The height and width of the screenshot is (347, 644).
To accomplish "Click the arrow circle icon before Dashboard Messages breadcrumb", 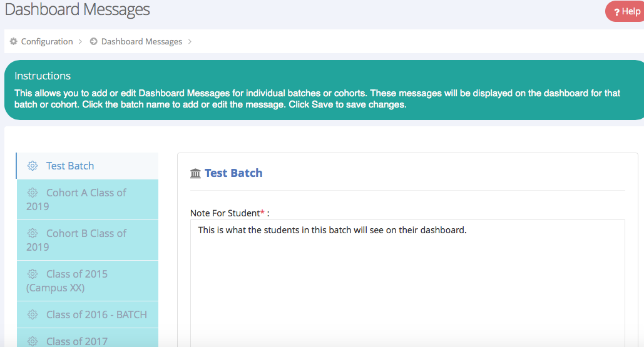I will 94,42.
